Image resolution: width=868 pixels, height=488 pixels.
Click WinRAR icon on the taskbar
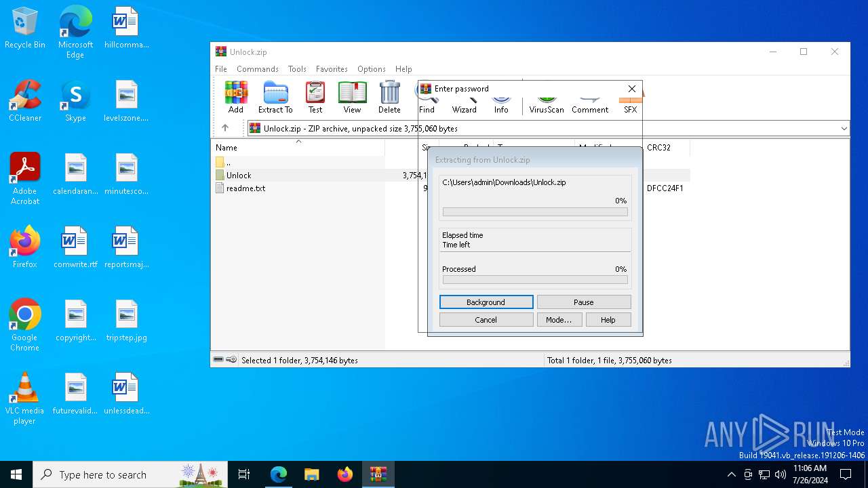point(378,474)
